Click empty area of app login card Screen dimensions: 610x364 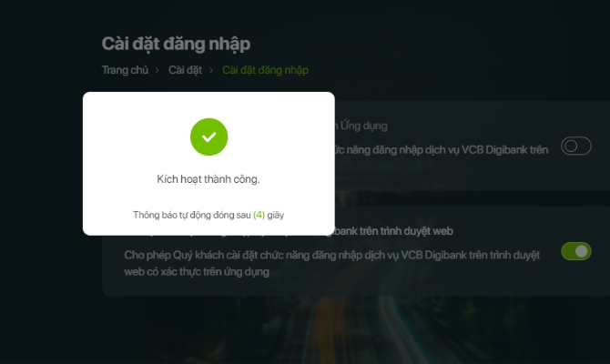(447, 175)
